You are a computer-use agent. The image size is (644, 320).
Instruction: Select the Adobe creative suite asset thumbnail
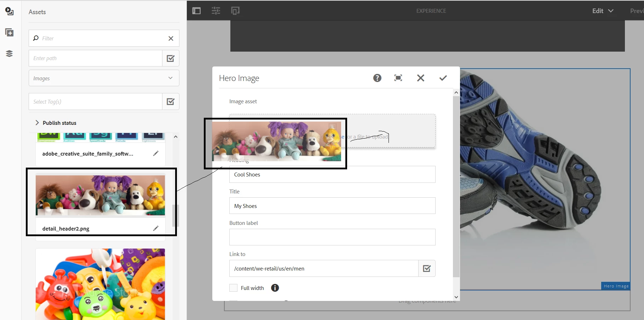point(100,138)
